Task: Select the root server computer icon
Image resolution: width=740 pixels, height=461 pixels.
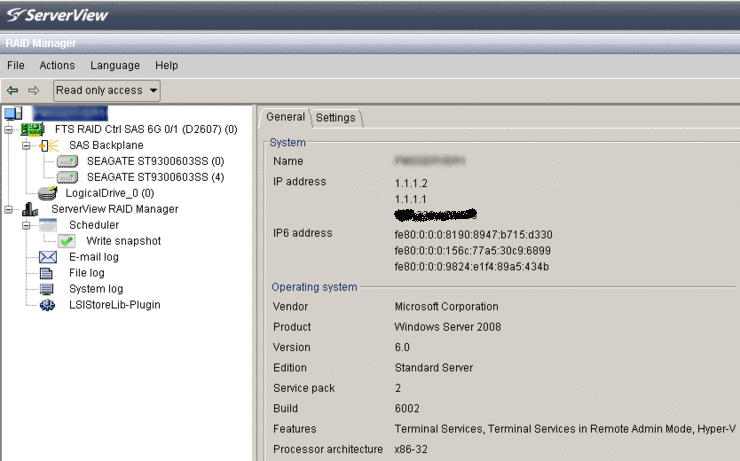Action: click(13, 113)
